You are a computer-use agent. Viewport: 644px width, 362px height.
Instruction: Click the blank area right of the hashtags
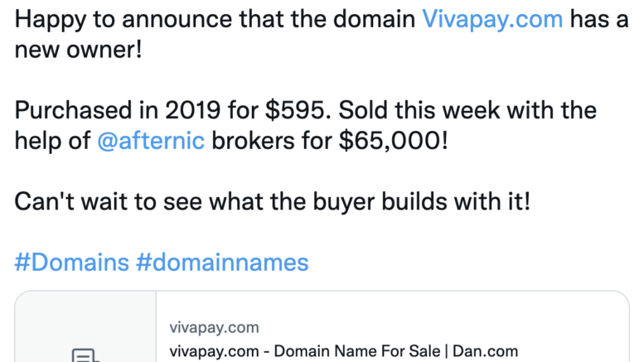pyautogui.click(x=472, y=263)
